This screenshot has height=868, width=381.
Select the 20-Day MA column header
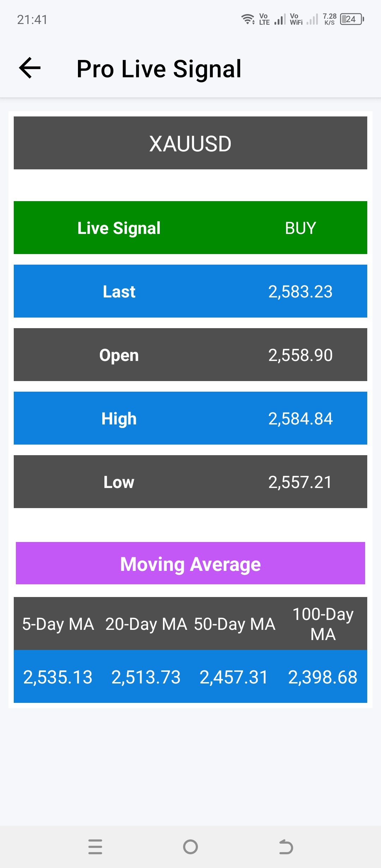[x=146, y=624]
